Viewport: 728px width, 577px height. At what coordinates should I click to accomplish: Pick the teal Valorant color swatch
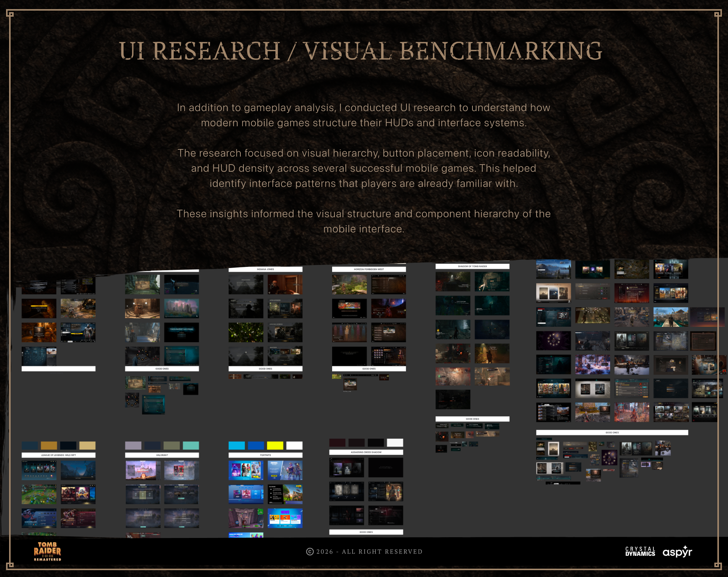tap(191, 445)
